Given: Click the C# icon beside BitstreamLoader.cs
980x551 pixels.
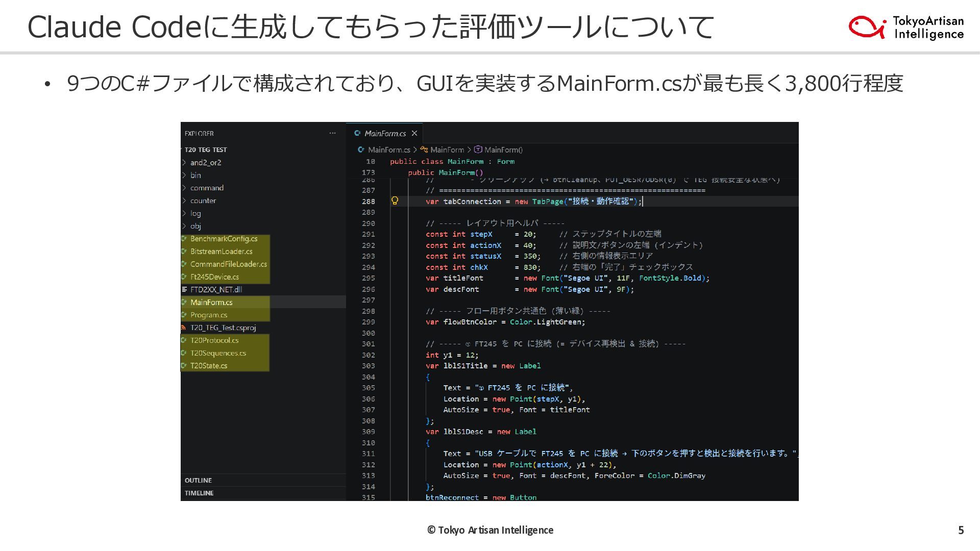Looking at the screenshot, I should coord(184,252).
